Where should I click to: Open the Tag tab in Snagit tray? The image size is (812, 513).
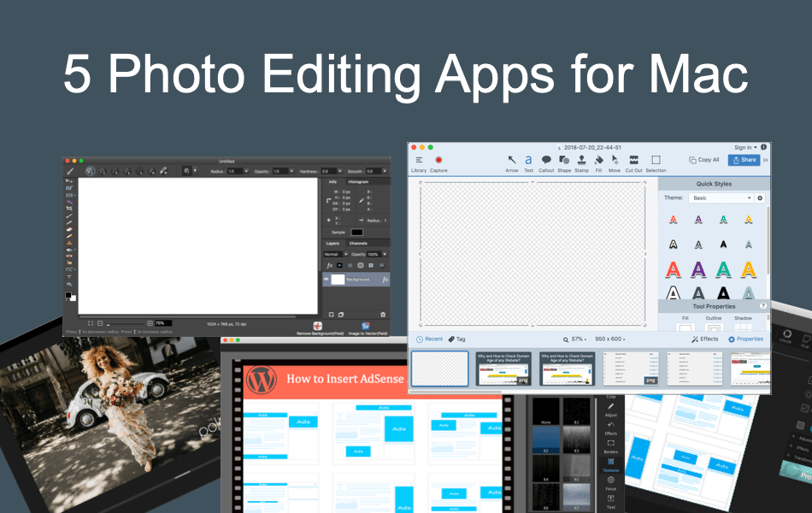click(x=456, y=339)
